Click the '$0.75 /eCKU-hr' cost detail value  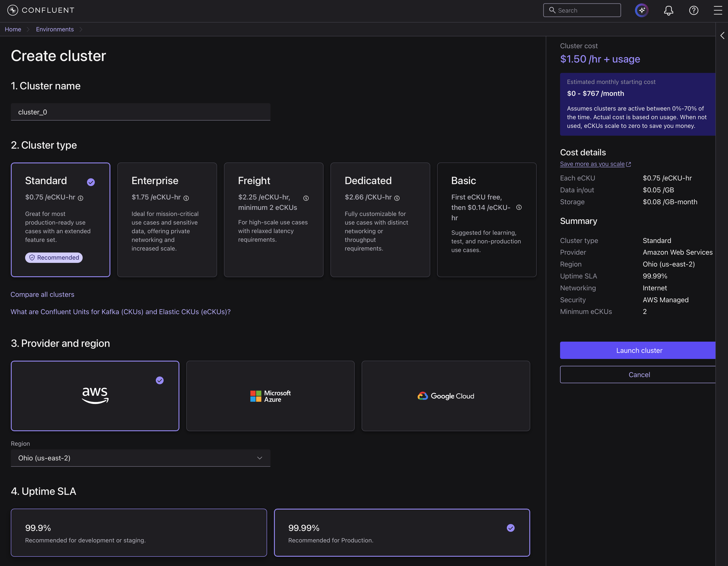(667, 178)
